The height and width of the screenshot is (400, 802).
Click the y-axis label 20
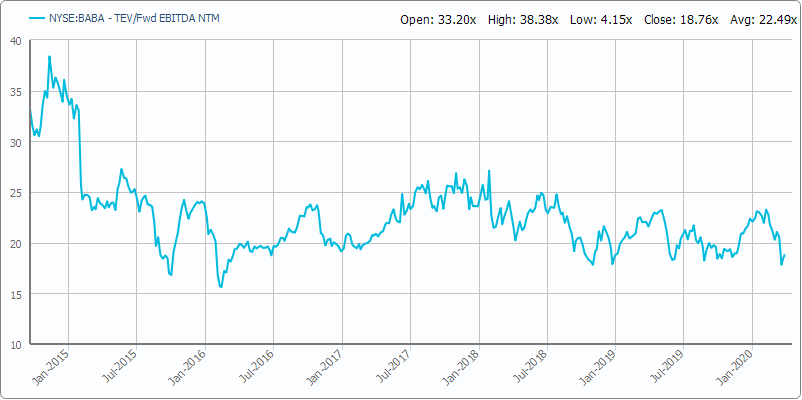click(17, 243)
